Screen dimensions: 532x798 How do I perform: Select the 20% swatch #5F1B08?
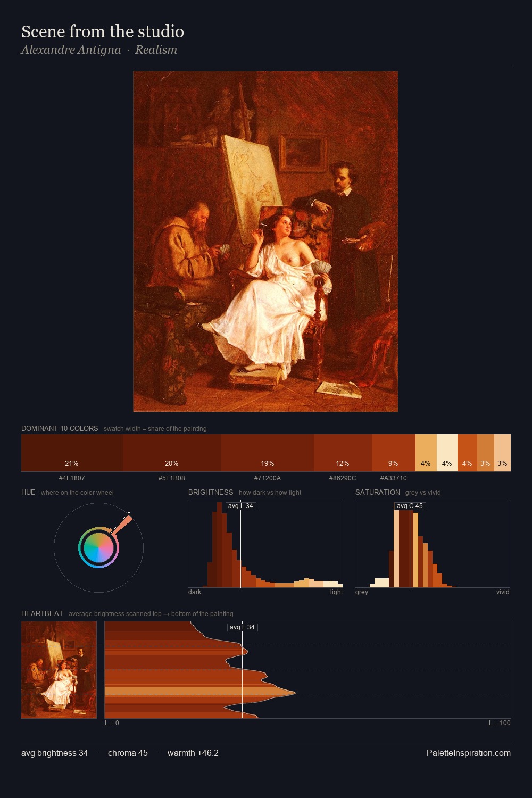(x=172, y=453)
